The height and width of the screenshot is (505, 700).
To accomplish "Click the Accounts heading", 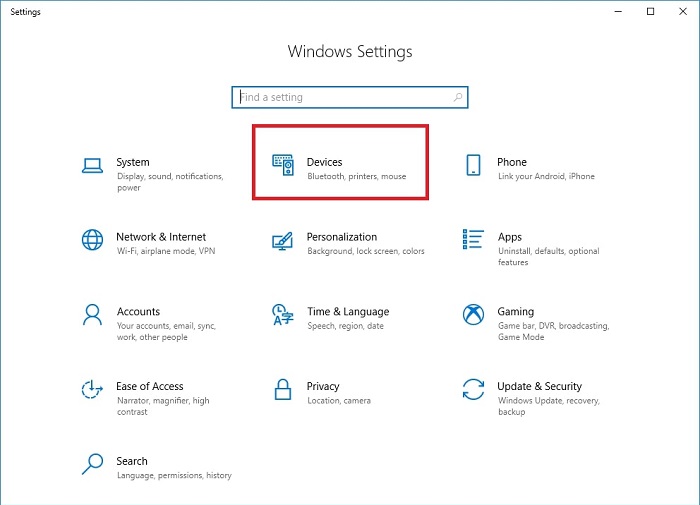I will coord(138,311).
